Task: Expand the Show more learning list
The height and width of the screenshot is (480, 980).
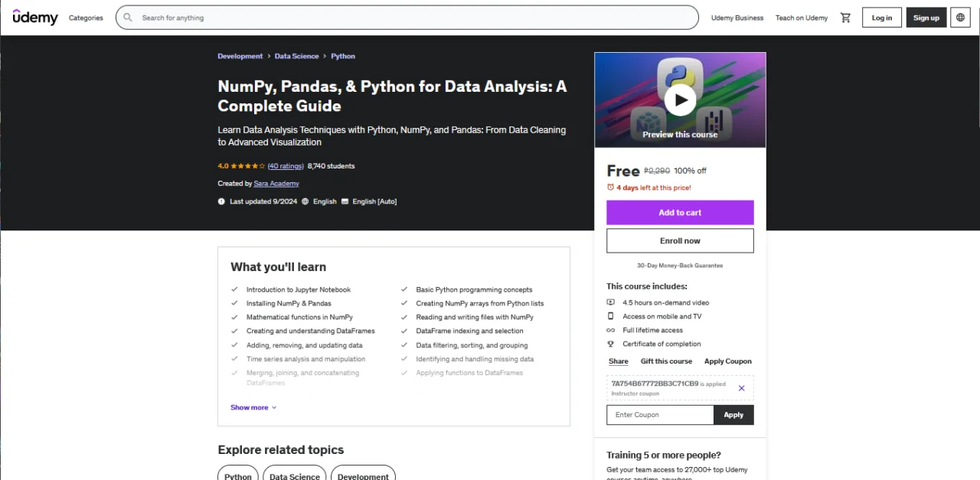Action: pyautogui.click(x=253, y=407)
